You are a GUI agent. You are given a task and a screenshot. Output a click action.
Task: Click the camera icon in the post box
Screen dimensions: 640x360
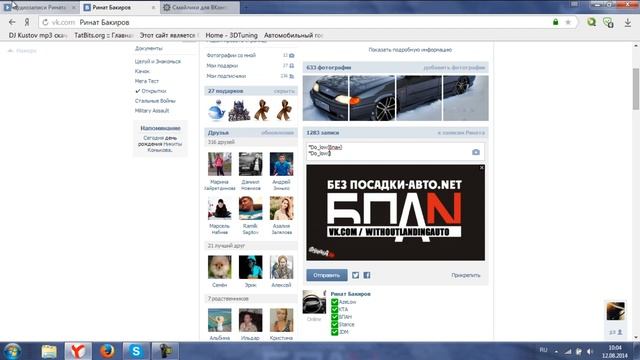point(476,152)
